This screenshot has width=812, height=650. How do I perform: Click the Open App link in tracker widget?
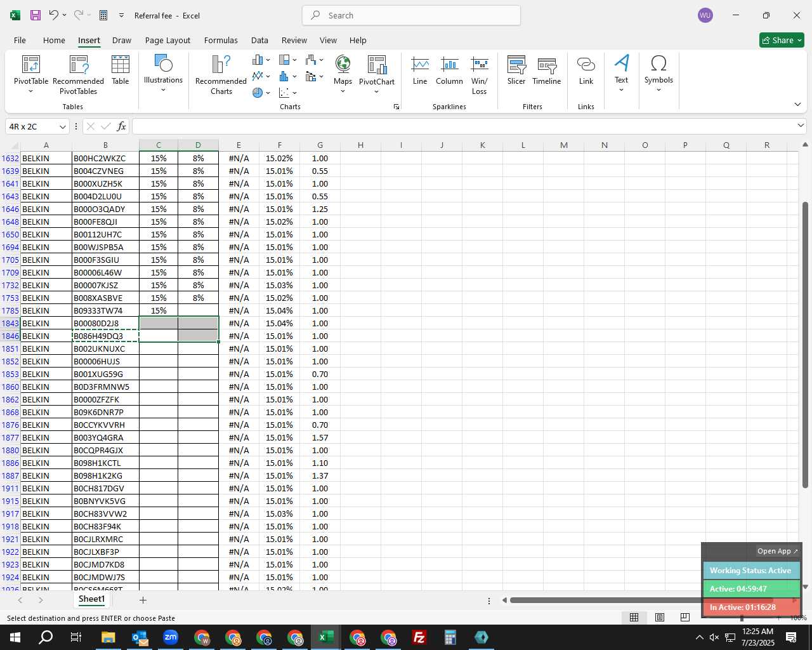pyautogui.click(x=777, y=551)
